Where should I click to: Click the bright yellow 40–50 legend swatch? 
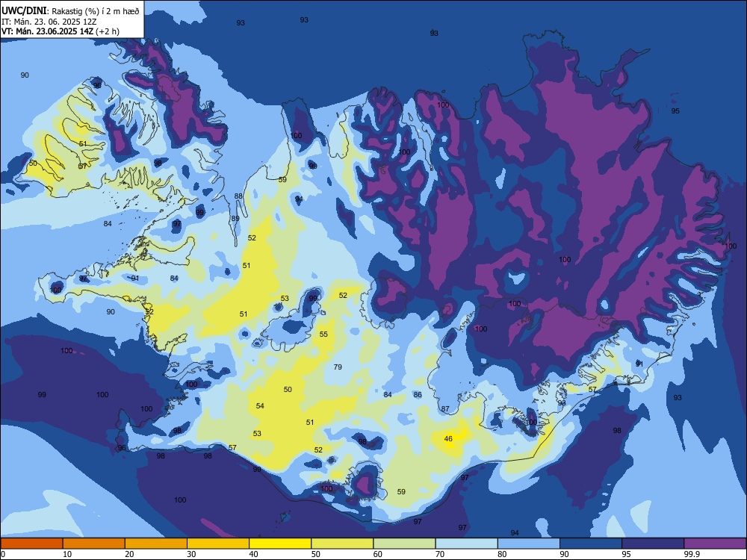coord(280,544)
